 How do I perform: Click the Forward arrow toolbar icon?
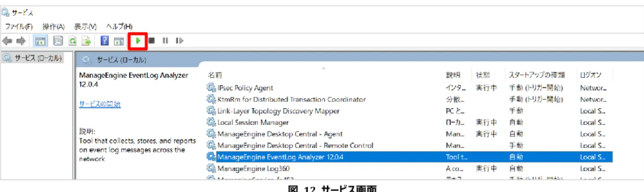[x=21, y=41]
